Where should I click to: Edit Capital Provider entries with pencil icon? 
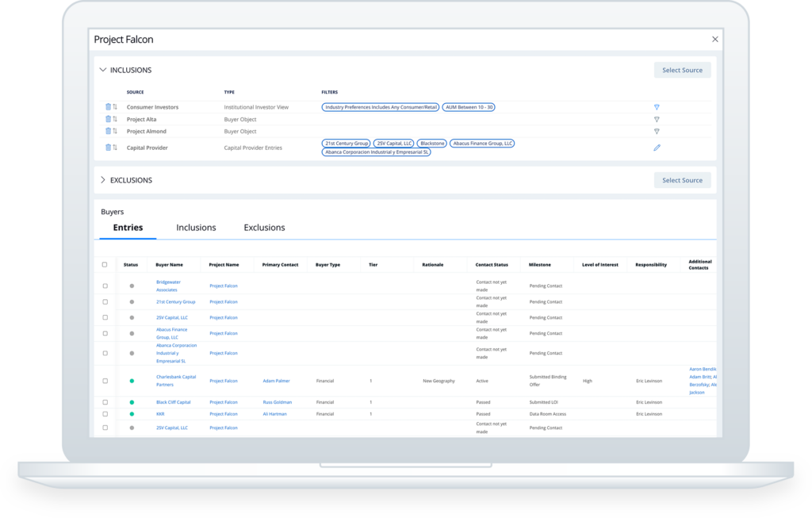[x=657, y=148]
